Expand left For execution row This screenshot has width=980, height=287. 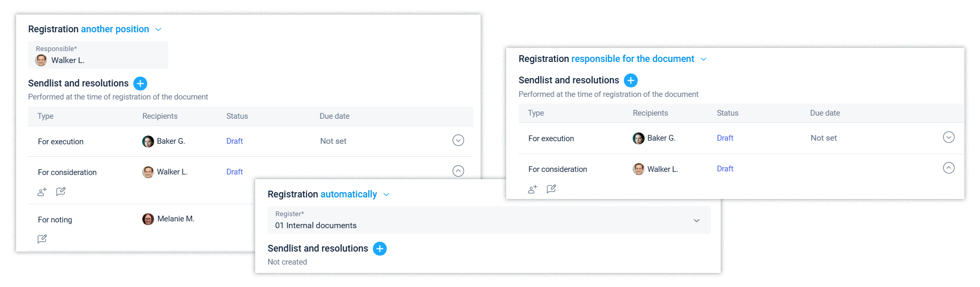tap(458, 141)
